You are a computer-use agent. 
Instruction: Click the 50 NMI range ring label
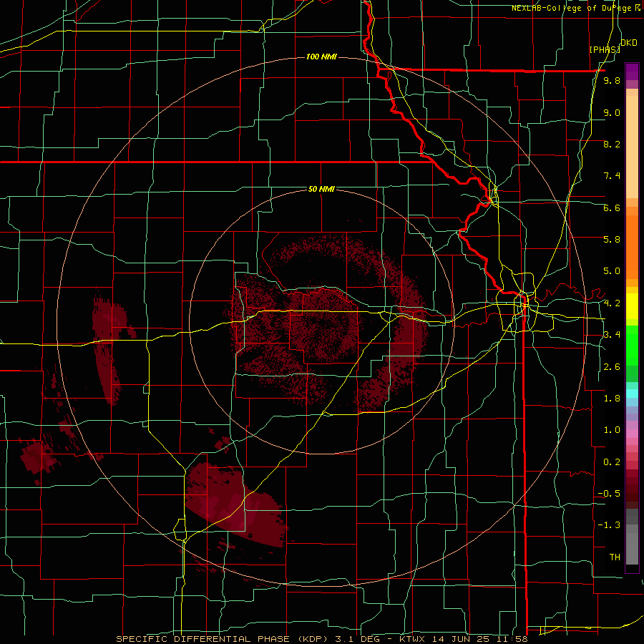(x=321, y=189)
